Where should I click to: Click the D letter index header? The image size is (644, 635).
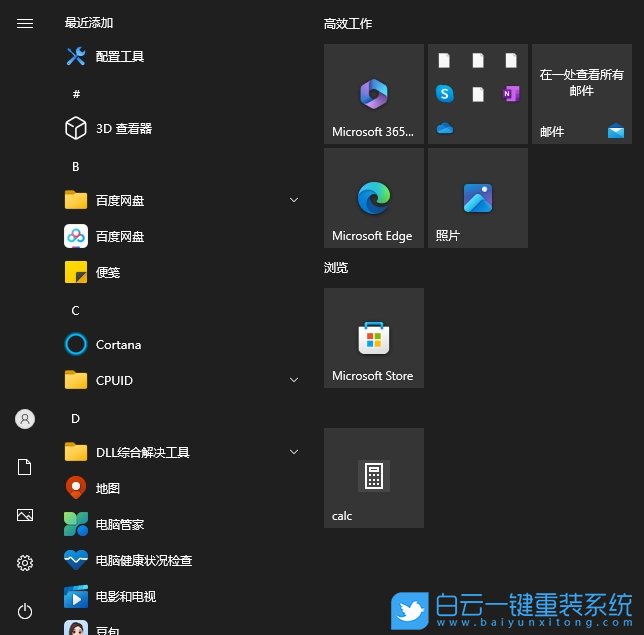(76, 419)
